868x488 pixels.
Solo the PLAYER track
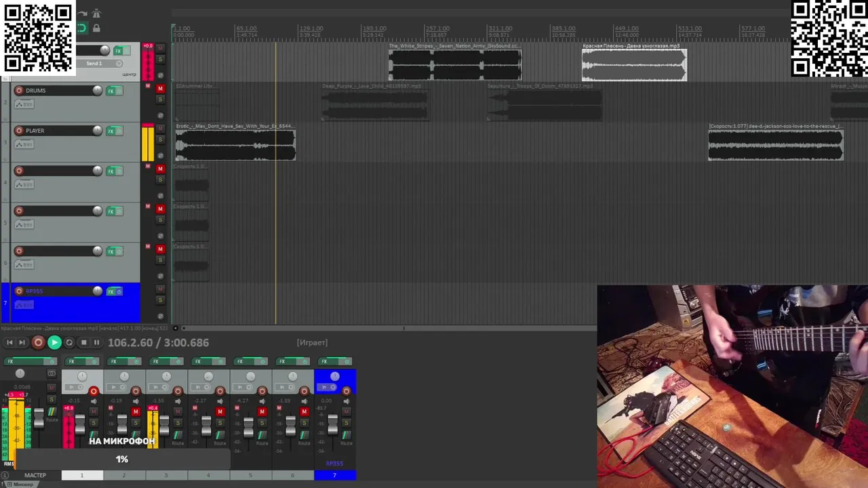(x=161, y=140)
